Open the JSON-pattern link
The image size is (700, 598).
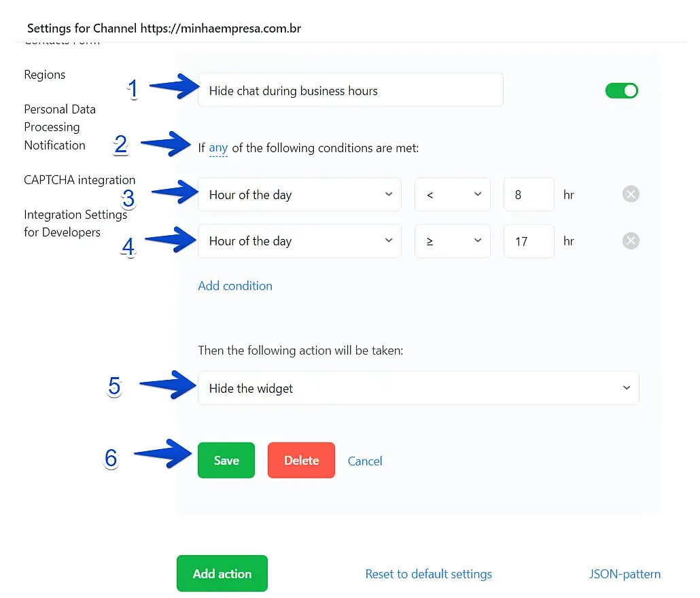(625, 574)
